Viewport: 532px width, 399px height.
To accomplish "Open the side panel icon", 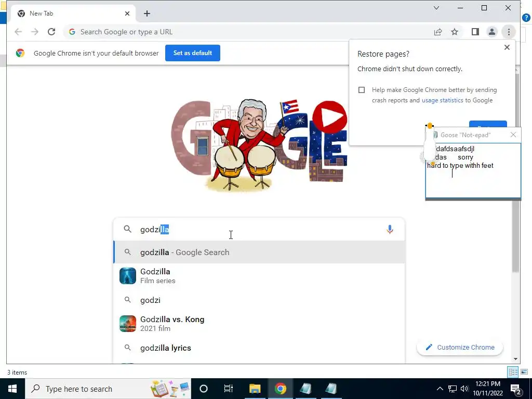I will (x=475, y=32).
